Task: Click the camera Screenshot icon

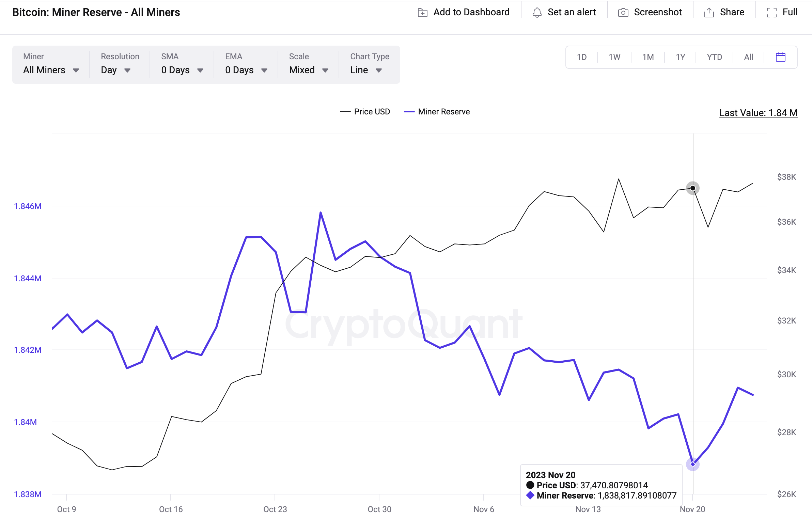Action: point(623,13)
